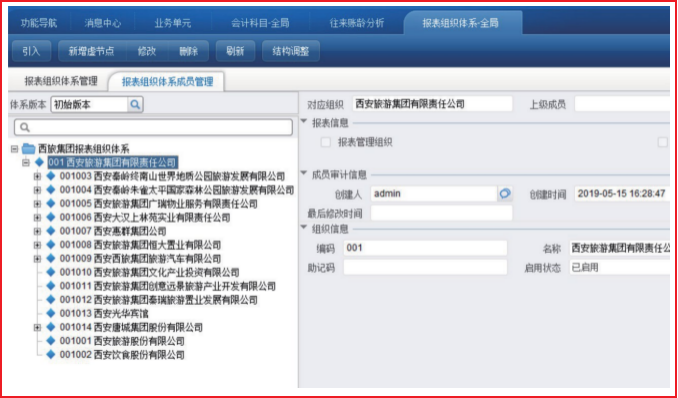Select the 报表组织体系管理 sub-tab
The width and height of the screenshot is (678, 398).
pos(61,81)
